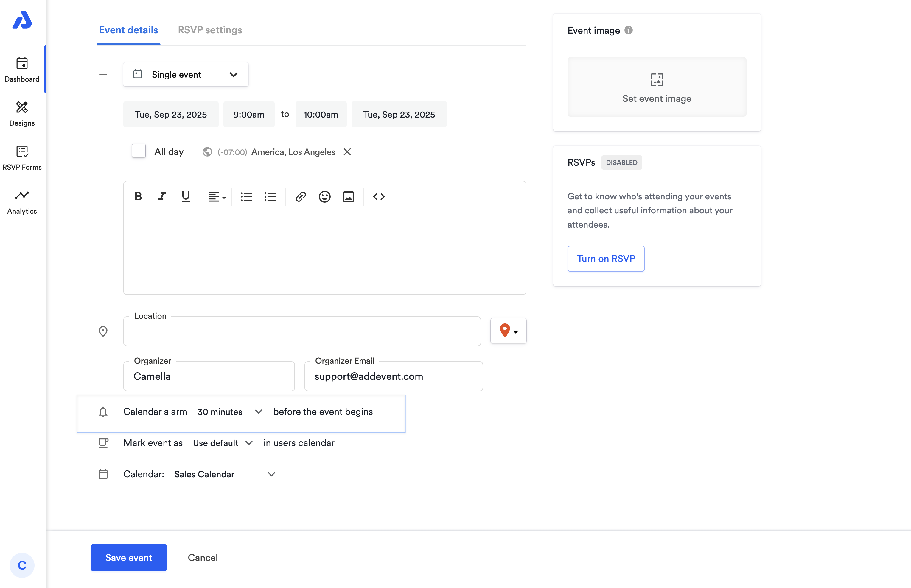
Task: Open the emoji picker
Action: 324,197
